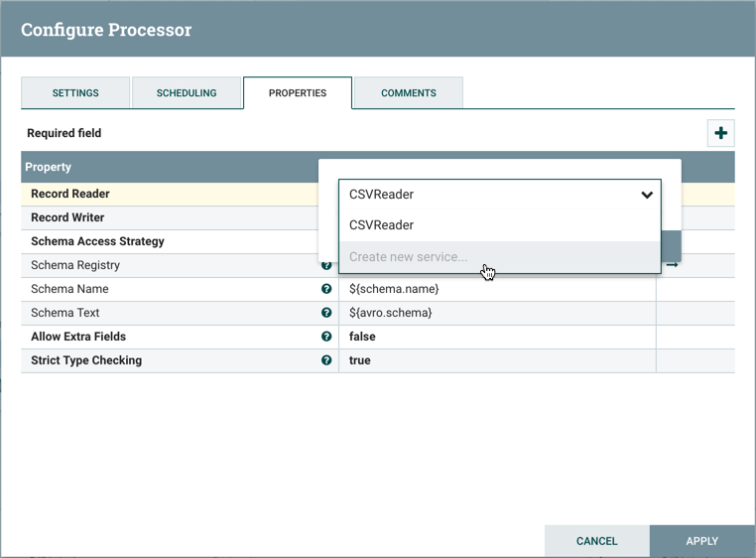This screenshot has width=756, height=558.
Task: Click the arrow icon in Schema Registry row
Action: pos(672,265)
